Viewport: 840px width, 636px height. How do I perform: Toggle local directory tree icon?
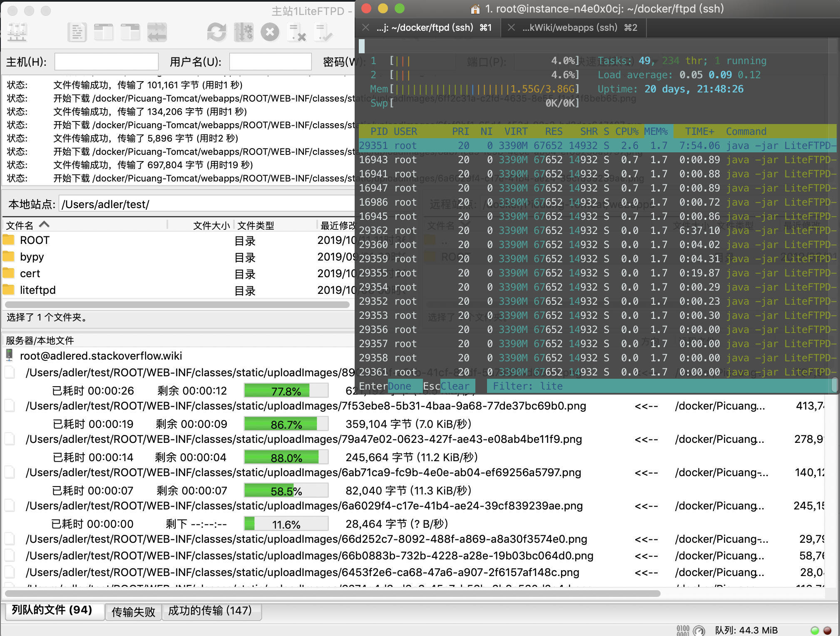click(x=104, y=32)
